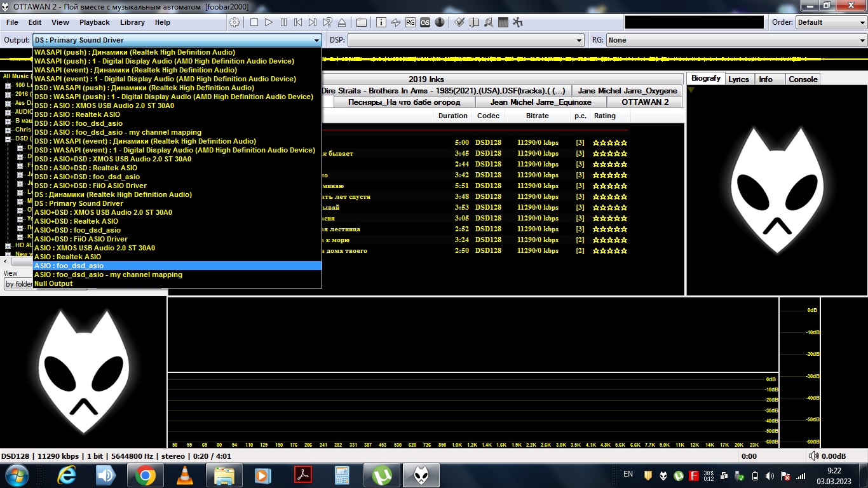
Task: Click the volume speaker icon in status bar
Action: pyautogui.click(x=814, y=456)
